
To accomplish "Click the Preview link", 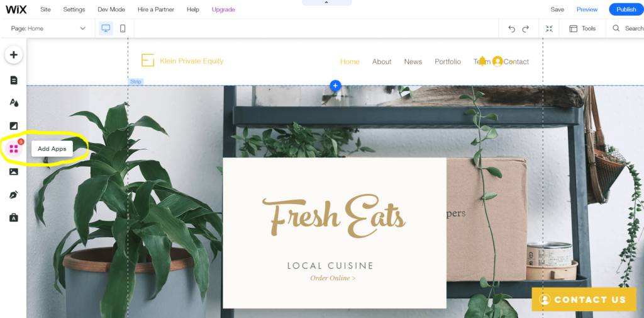I will coord(587,9).
